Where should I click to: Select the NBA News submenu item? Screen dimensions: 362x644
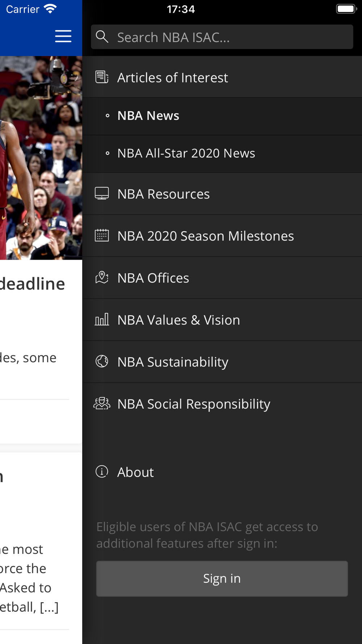[222, 116]
